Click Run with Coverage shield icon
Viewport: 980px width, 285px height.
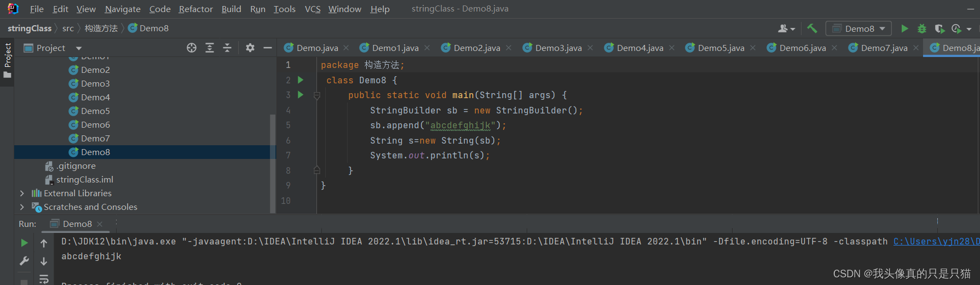[x=939, y=29]
